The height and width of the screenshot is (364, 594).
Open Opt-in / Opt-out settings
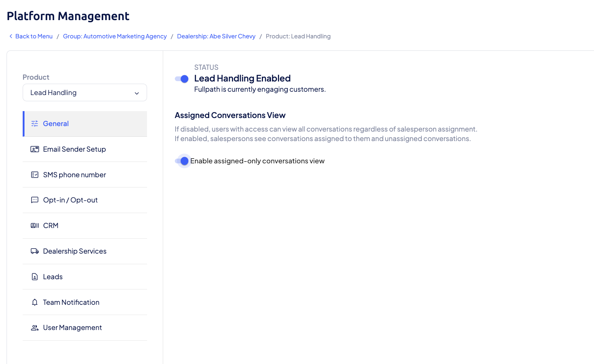click(85, 200)
